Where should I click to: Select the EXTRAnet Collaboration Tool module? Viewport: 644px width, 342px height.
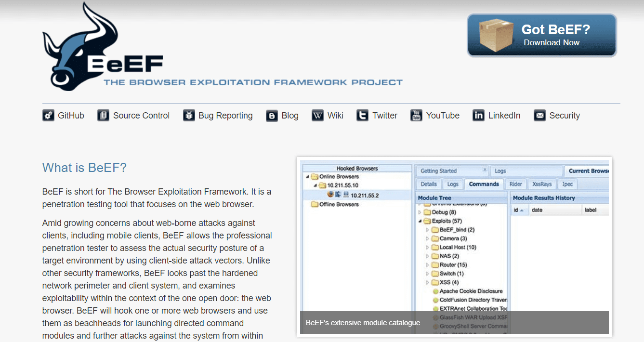click(470, 309)
